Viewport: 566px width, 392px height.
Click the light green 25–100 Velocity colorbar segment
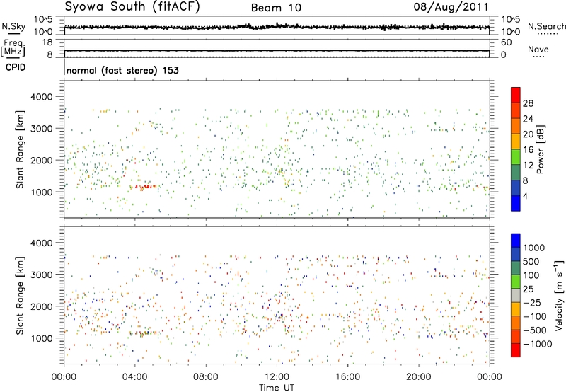(x=516, y=282)
